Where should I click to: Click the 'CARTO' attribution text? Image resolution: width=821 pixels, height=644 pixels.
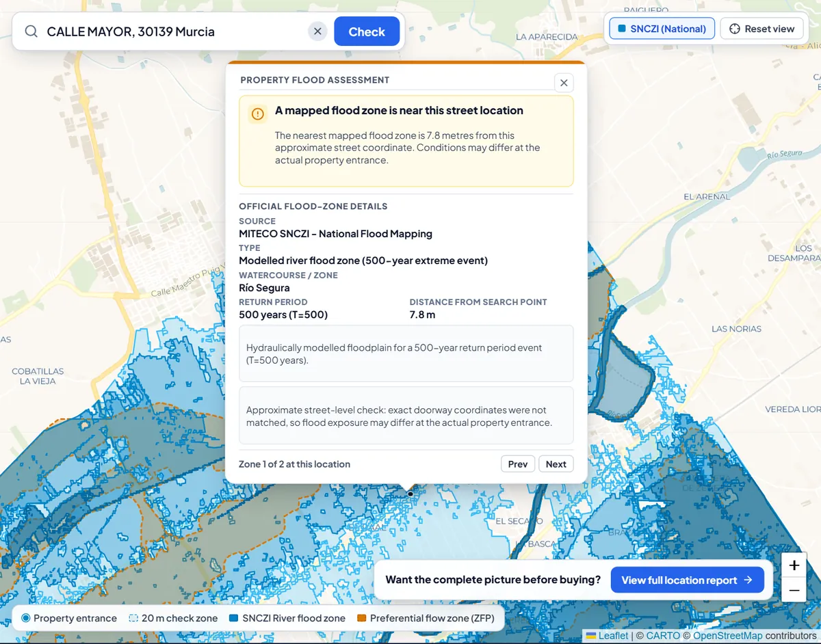coord(663,636)
